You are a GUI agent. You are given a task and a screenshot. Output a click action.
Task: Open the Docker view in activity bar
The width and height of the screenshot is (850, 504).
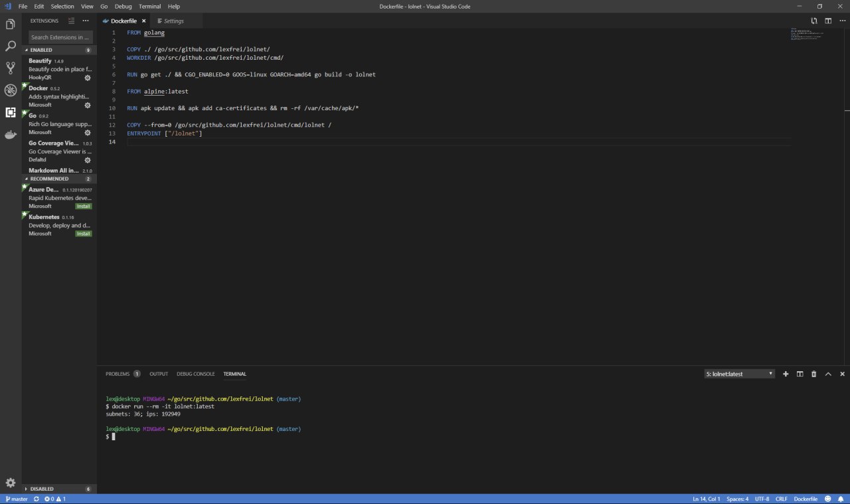tap(10, 135)
